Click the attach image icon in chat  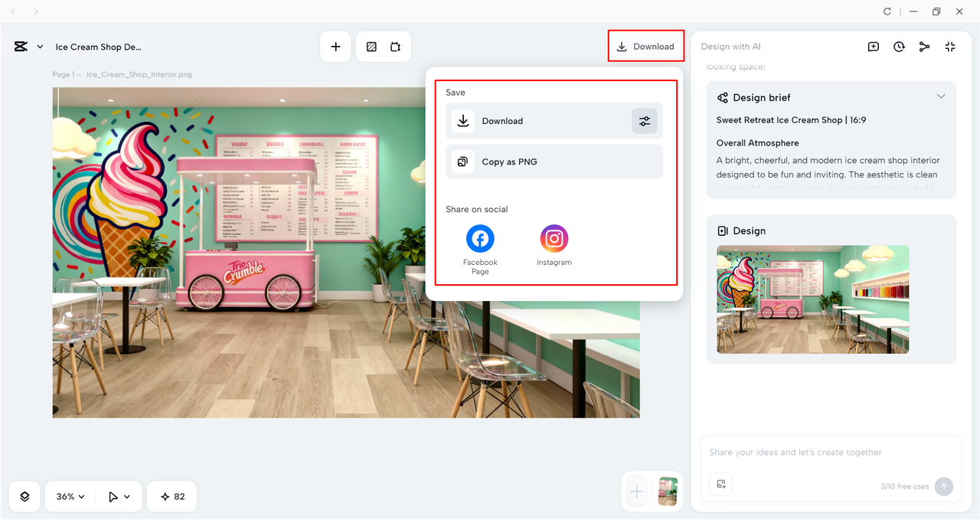[x=721, y=484]
